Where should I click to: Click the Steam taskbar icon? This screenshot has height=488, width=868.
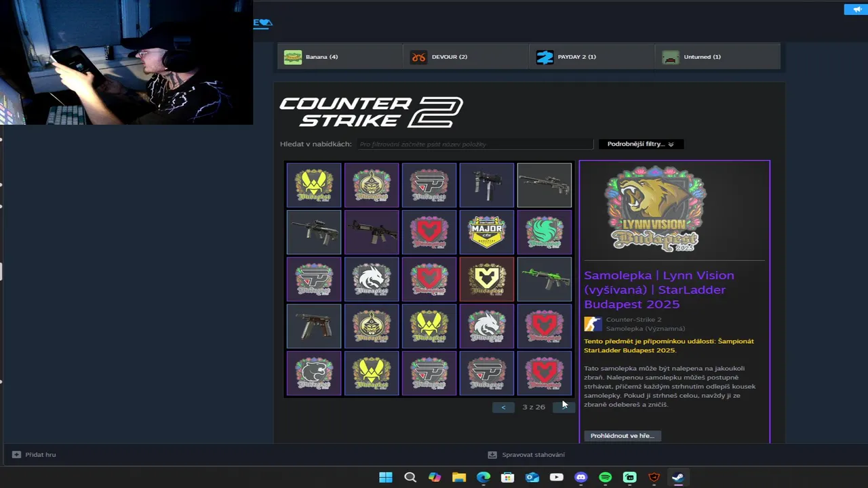(678, 477)
